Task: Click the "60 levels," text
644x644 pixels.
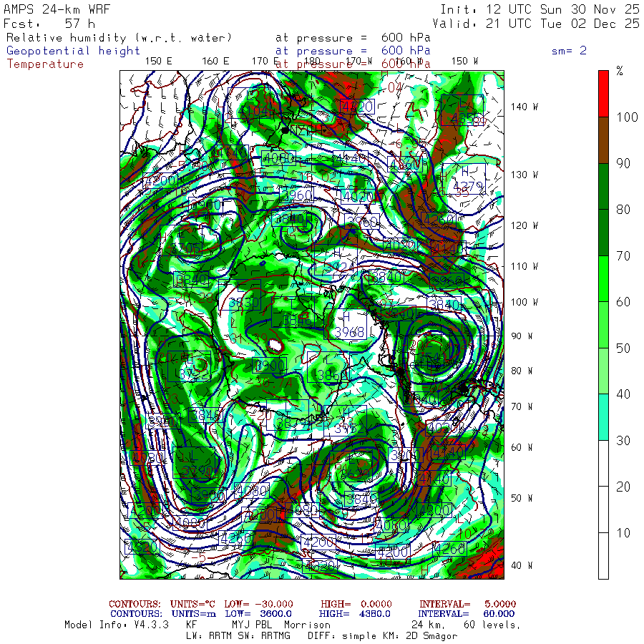Action: (492, 625)
